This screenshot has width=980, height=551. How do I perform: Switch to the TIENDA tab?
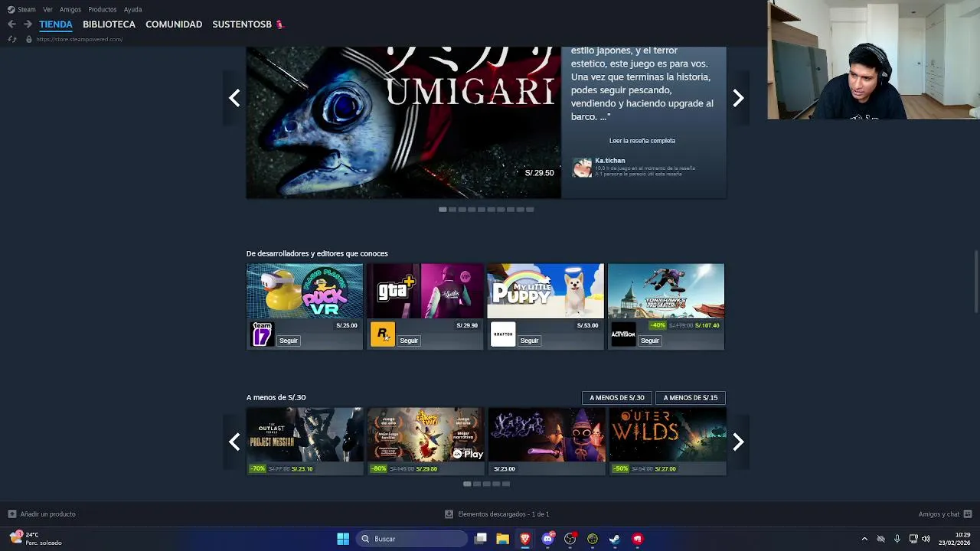[x=56, y=24]
